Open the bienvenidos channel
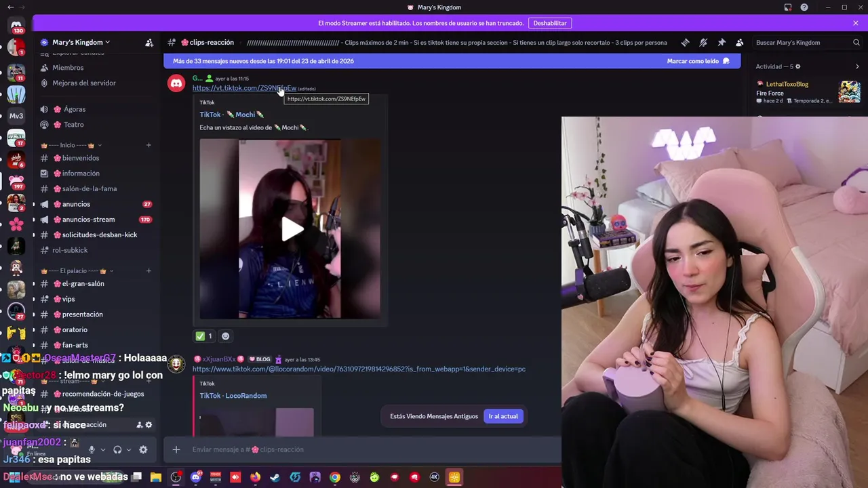Screen dimensions: 868x488 coord(81,158)
